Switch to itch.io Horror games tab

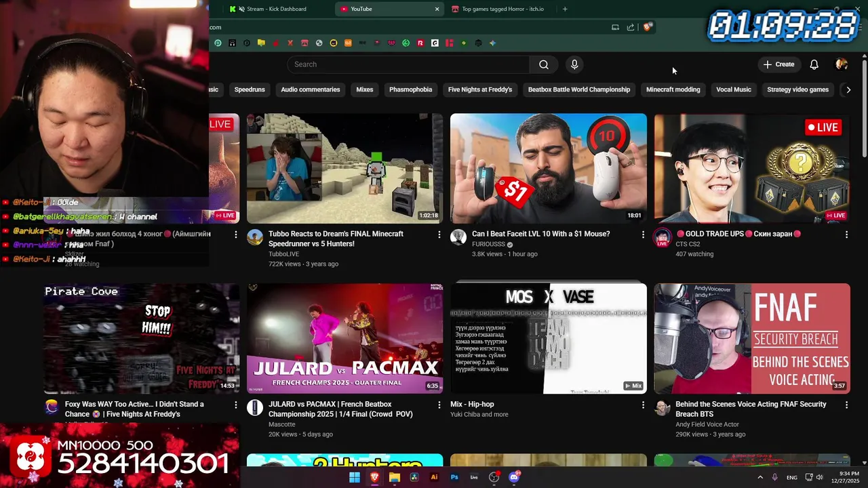502,9
